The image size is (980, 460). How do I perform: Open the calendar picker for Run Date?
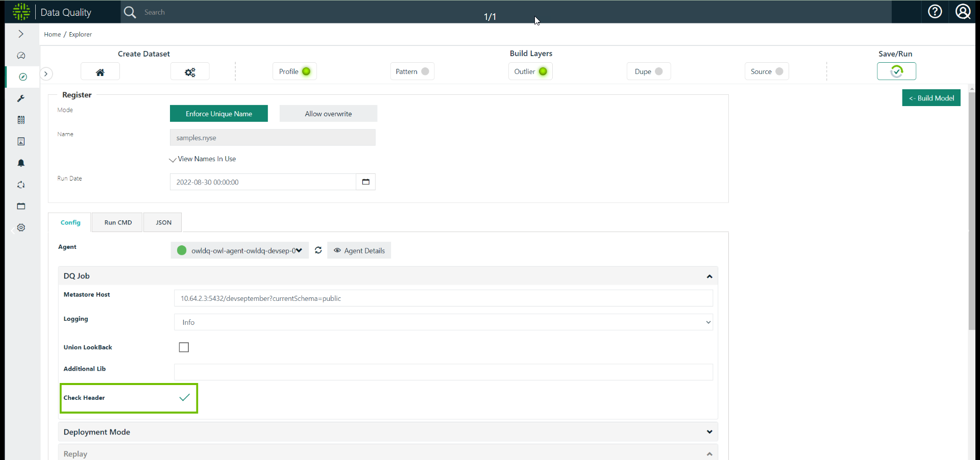pos(365,182)
